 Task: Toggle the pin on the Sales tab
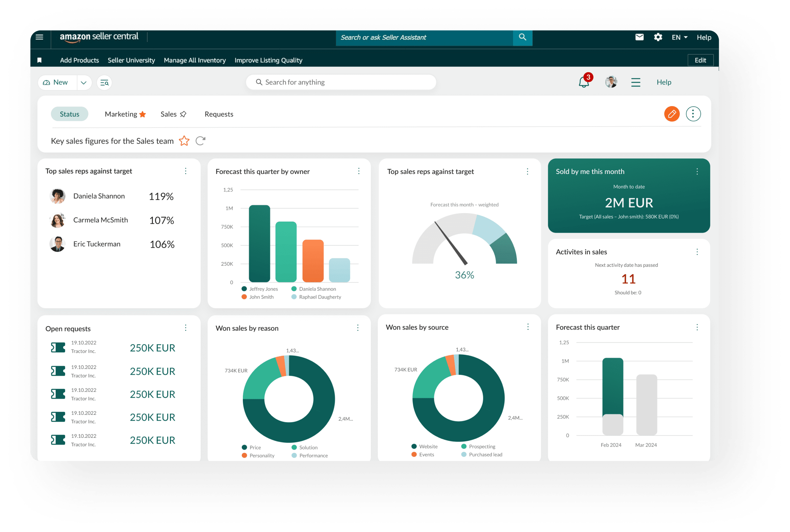pyautogui.click(x=183, y=115)
